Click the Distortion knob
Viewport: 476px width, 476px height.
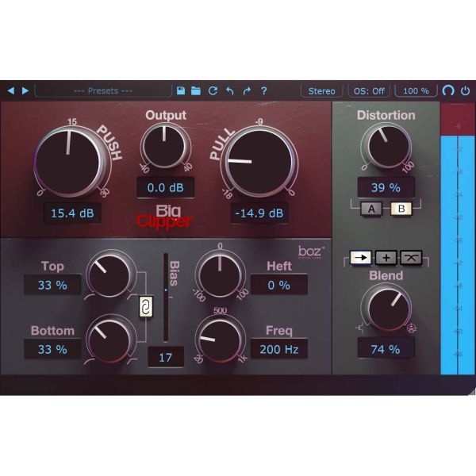[x=388, y=146]
